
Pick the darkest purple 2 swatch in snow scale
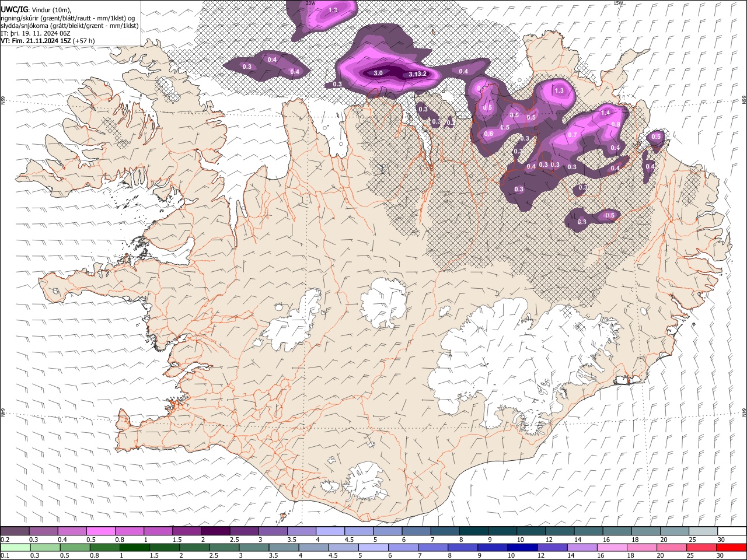(215, 531)
